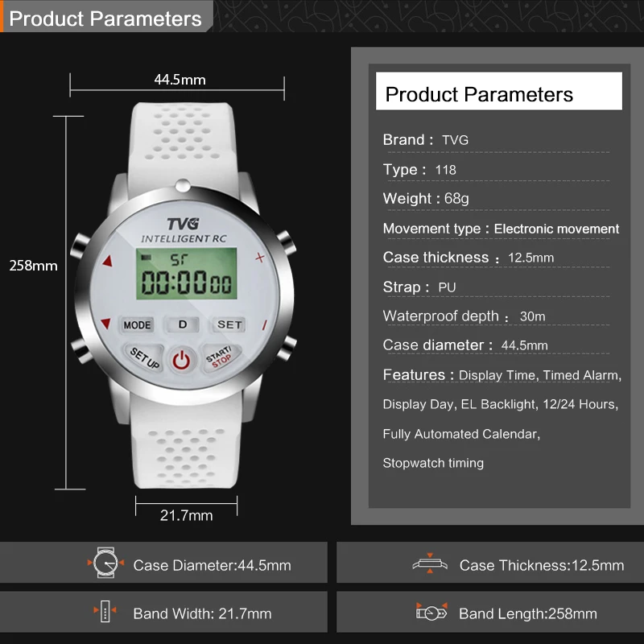644x644 pixels.
Task: Click the 258mm length dimension label
Action: click(33, 266)
